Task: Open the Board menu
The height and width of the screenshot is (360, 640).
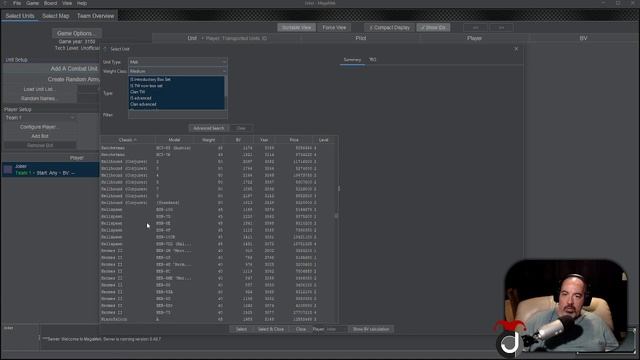Action: point(51,3)
